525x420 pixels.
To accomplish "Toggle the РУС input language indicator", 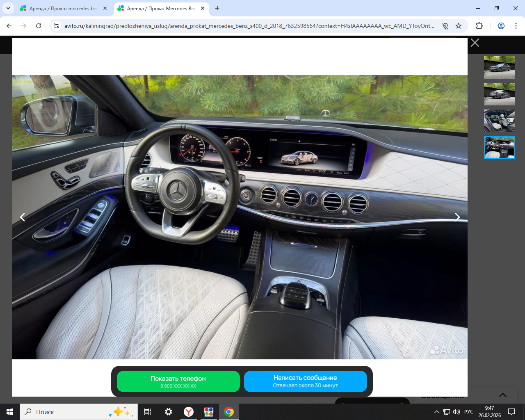I will click(x=468, y=412).
